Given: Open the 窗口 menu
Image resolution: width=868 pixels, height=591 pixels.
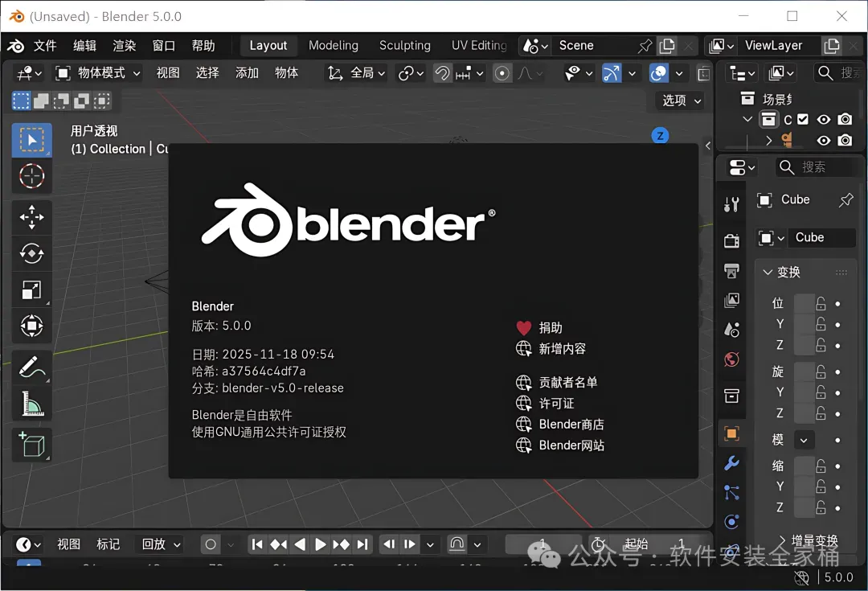Looking at the screenshot, I should coord(163,45).
